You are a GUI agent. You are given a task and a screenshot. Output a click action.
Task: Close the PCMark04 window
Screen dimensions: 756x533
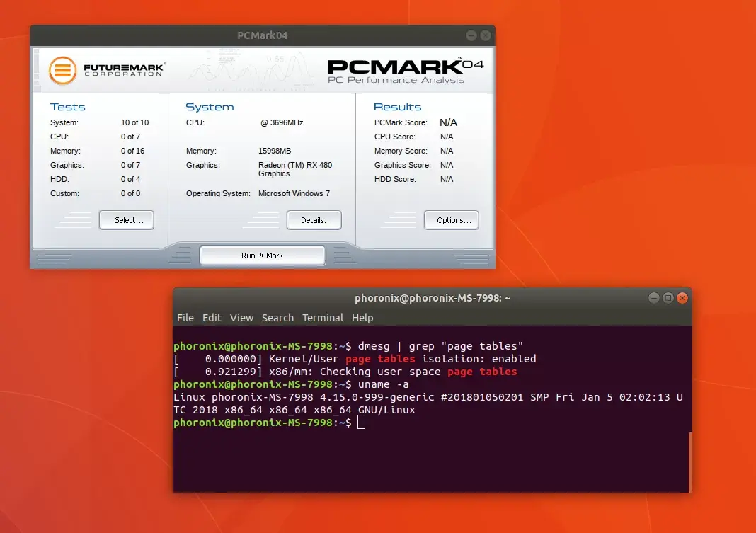tap(485, 35)
